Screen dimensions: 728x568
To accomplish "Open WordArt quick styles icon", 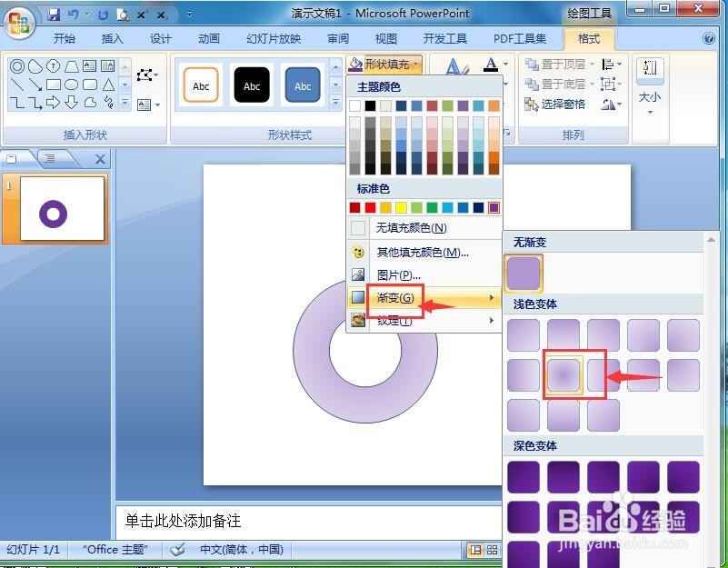I will 457,66.
